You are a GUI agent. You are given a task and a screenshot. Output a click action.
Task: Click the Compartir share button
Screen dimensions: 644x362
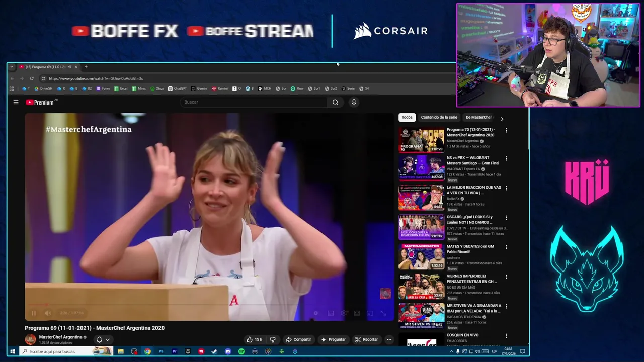tap(298, 339)
